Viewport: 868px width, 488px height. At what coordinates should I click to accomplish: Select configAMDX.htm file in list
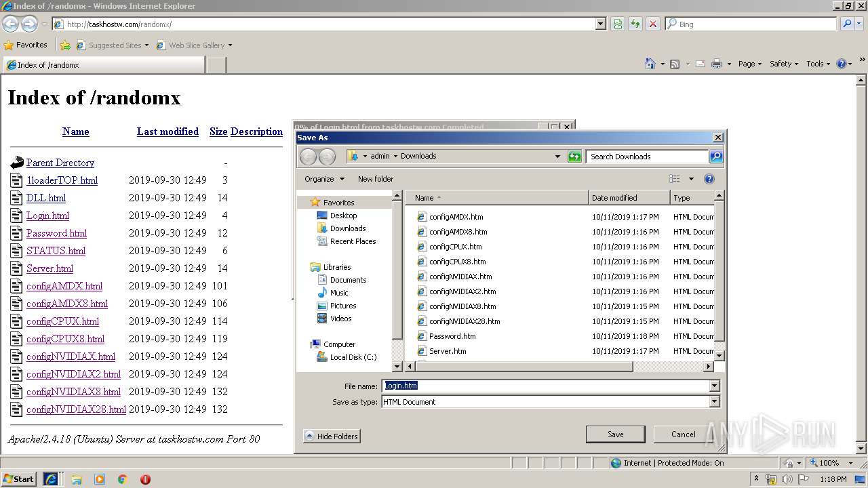point(456,217)
